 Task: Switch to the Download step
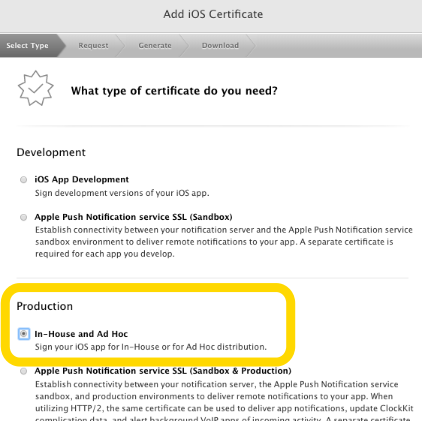220,45
